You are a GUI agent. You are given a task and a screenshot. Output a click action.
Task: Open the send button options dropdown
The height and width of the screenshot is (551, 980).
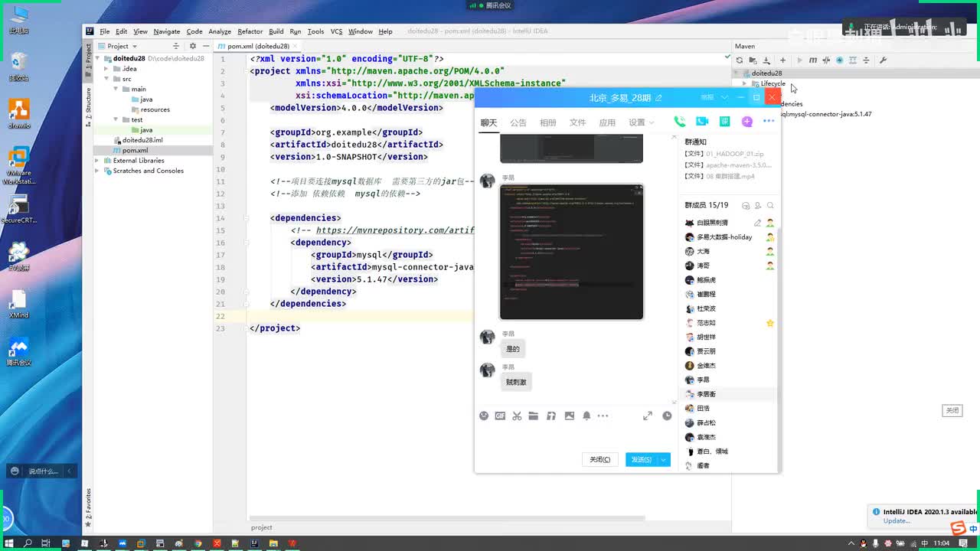(x=664, y=459)
